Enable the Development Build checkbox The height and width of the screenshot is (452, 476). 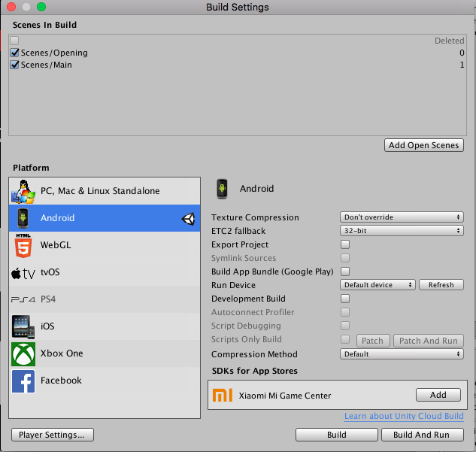coord(345,299)
